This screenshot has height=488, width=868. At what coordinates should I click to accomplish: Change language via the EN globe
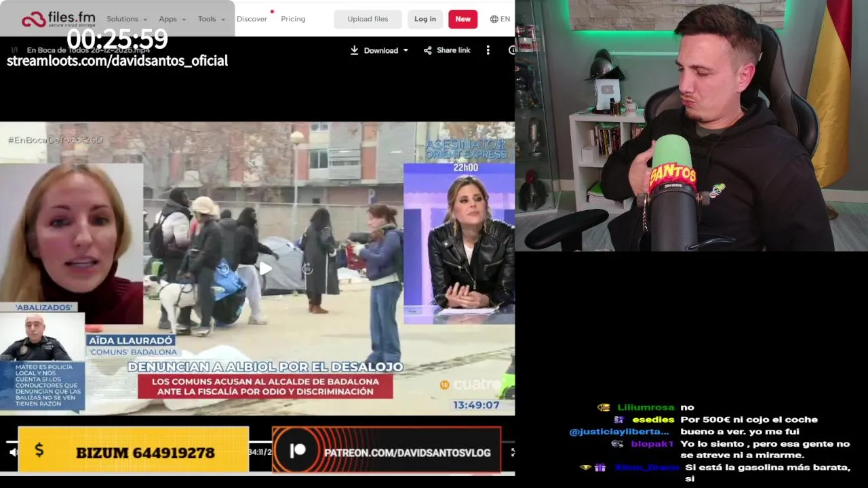pos(500,19)
